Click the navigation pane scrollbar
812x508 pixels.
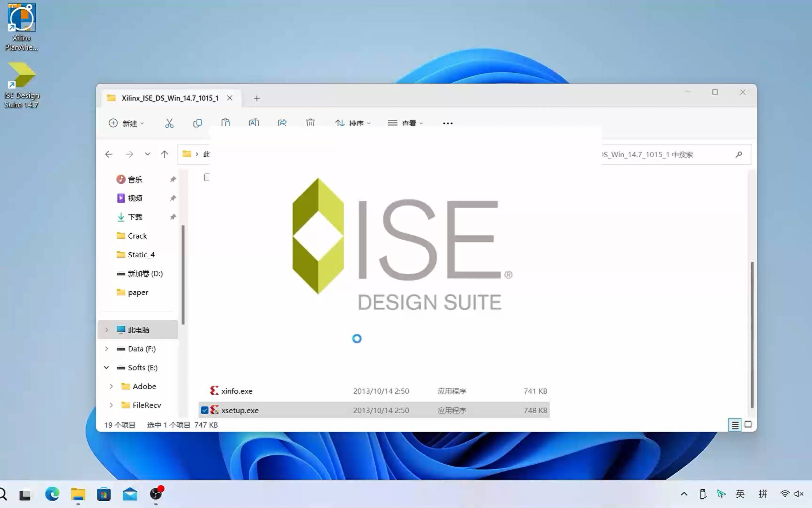coord(183,275)
